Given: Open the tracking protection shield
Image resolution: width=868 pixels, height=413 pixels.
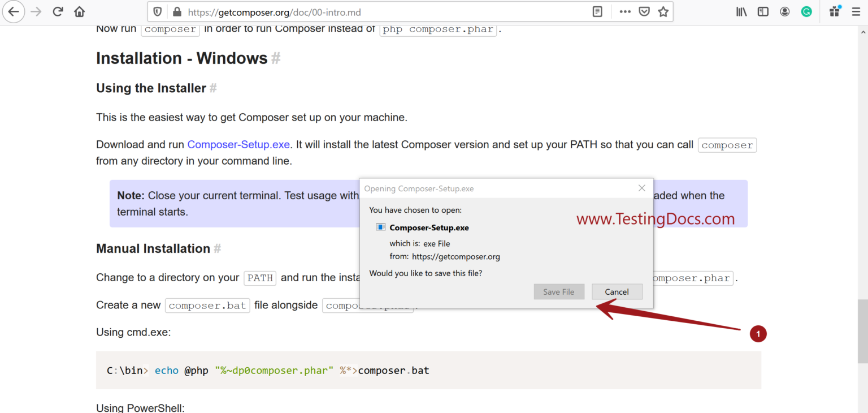Looking at the screenshot, I should coord(158,11).
